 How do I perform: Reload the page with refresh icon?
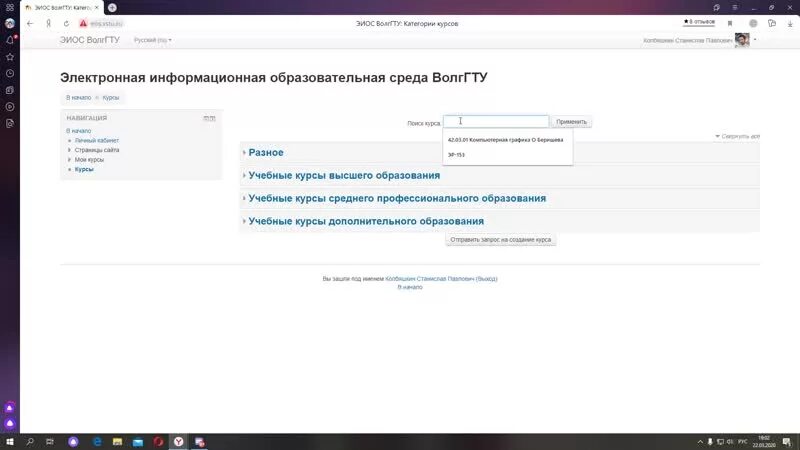tap(66, 23)
